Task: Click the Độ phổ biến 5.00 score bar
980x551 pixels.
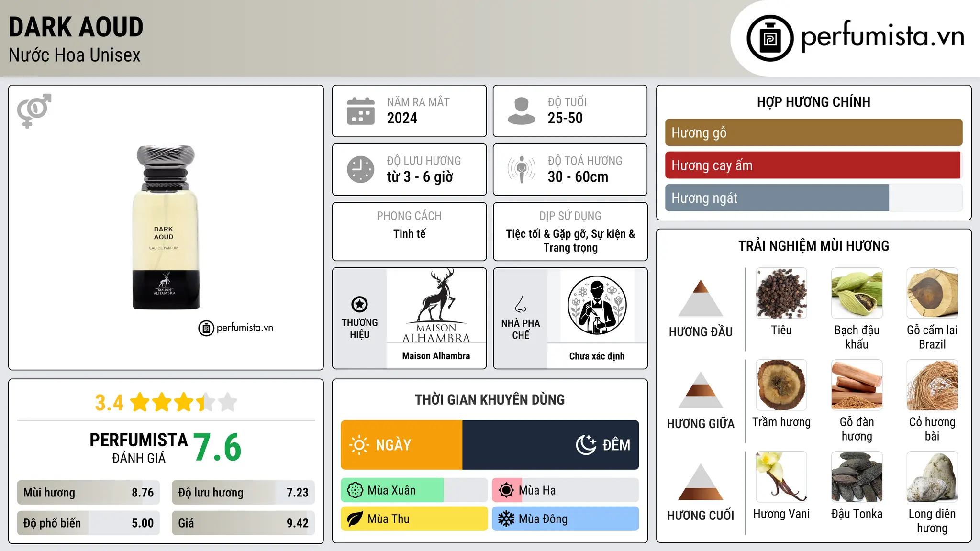Action: (x=89, y=523)
